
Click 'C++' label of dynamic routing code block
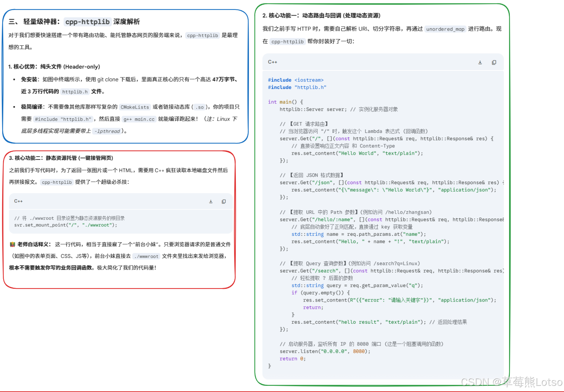point(273,62)
